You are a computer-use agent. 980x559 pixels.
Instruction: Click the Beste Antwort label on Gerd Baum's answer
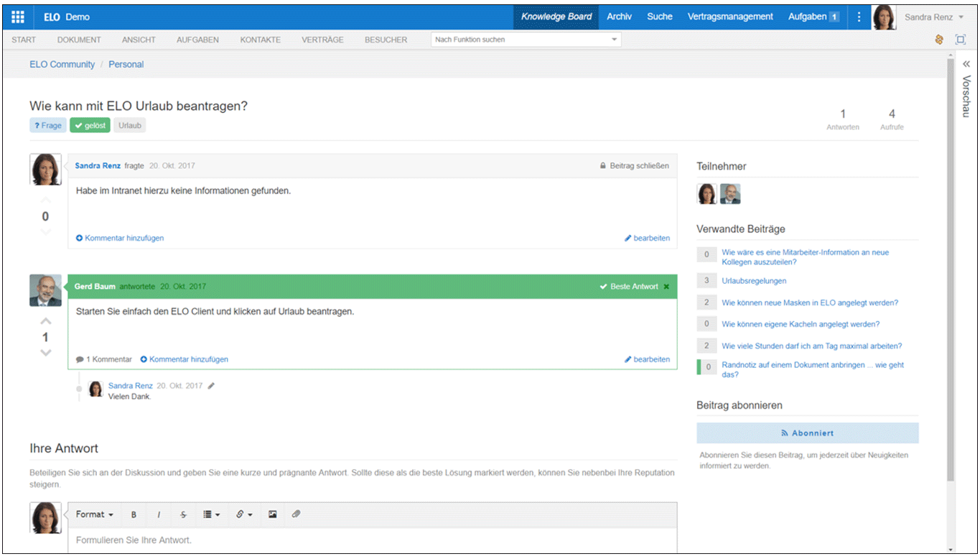point(629,287)
